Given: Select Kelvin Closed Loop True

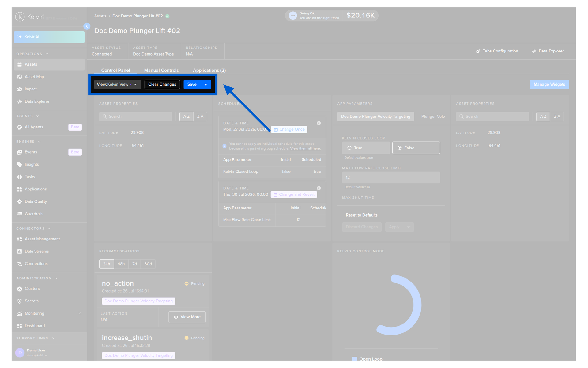Looking at the screenshot, I should pyautogui.click(x=366, y=148).
